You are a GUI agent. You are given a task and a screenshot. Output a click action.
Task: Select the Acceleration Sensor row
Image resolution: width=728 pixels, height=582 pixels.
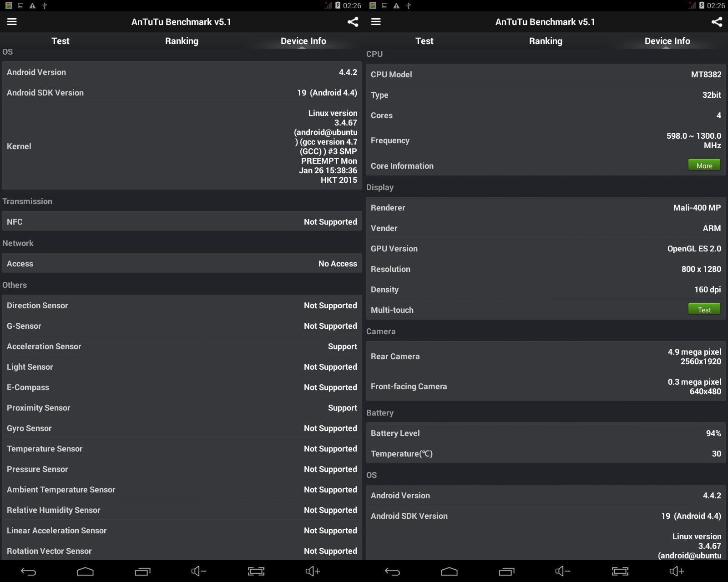click(182, 346)
